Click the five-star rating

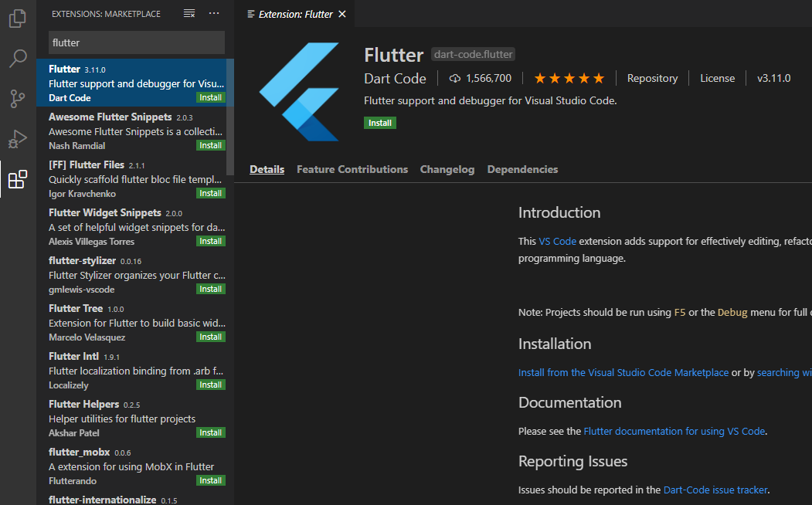[569, 78]
